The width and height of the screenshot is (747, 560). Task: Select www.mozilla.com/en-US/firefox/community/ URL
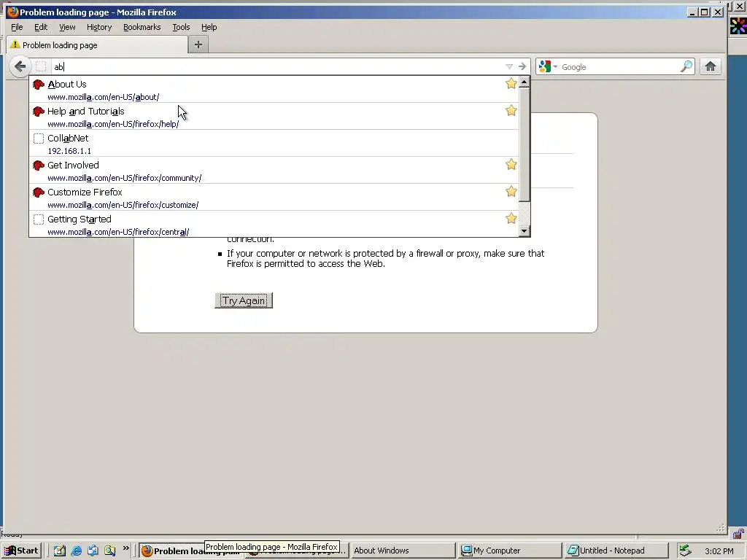(x=124, y=178)
